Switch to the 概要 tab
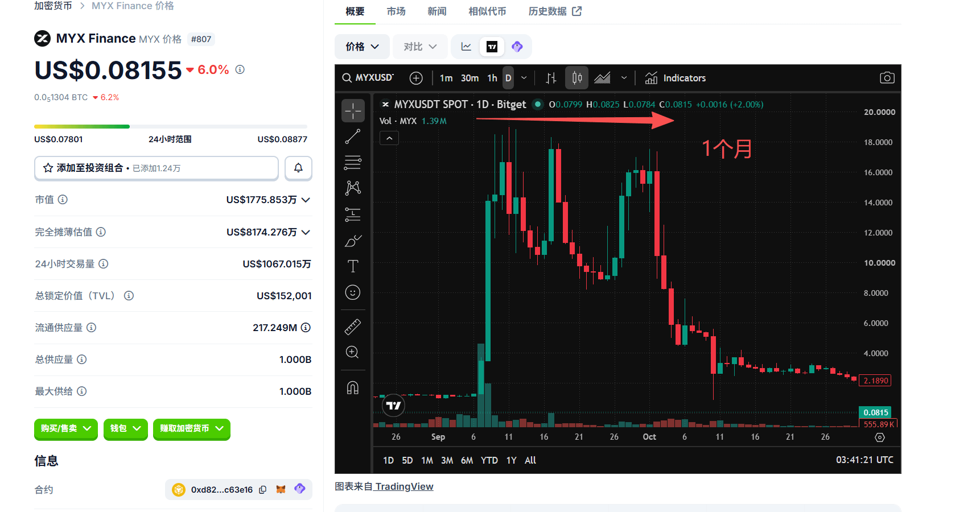Viewport: 980px width, 512px height. tap(355, 11)
